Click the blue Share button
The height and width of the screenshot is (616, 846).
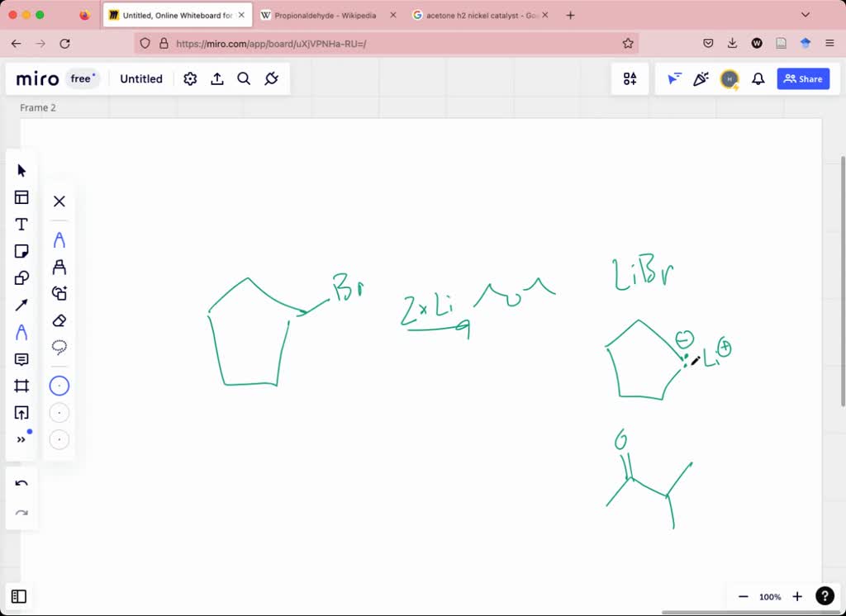pyautogui.click(x=802, y=78)
